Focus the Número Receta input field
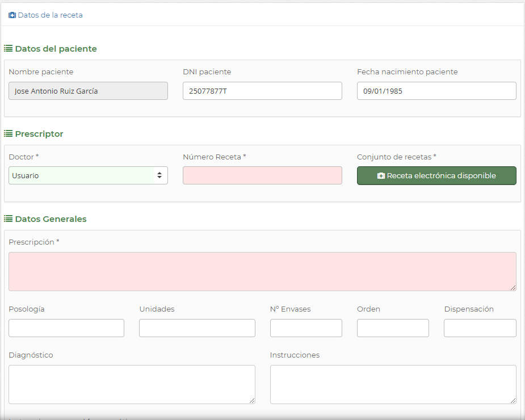 pyautogui.click(x=262, y=175)
